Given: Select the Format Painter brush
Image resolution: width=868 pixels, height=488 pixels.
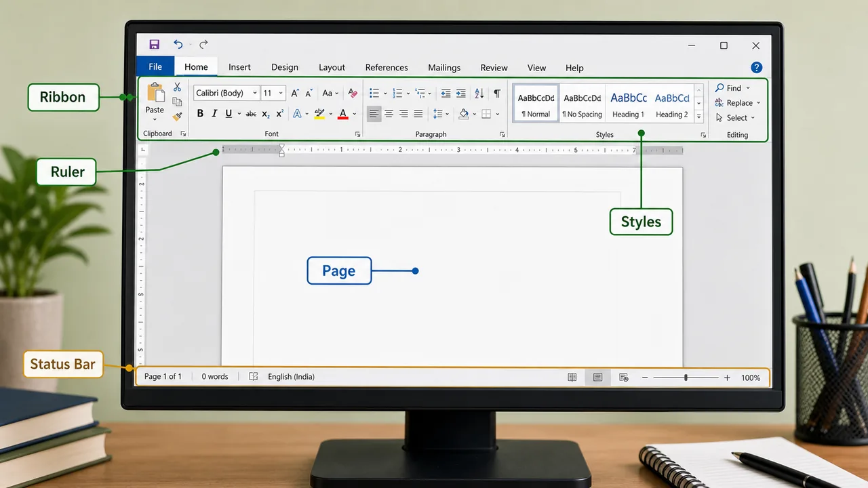Looking at the screenshot, I should [177, 117].
